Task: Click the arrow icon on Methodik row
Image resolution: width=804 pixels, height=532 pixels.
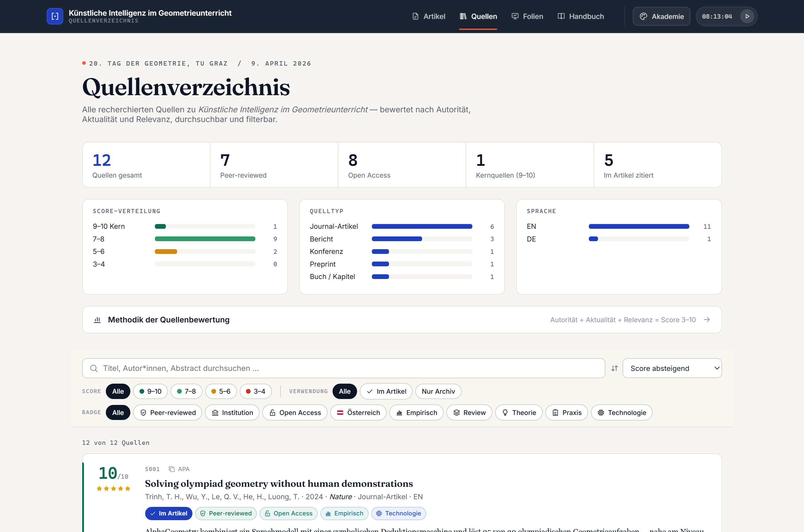Action: tap(707, 319)
